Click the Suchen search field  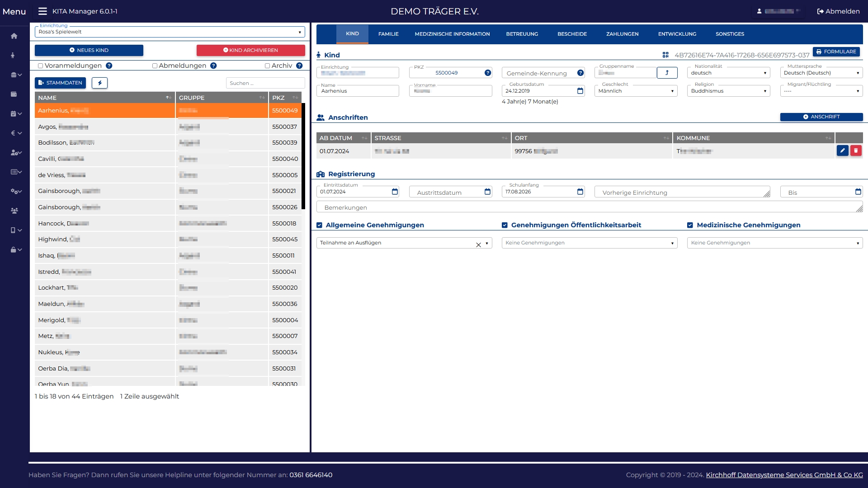[265, 83]
